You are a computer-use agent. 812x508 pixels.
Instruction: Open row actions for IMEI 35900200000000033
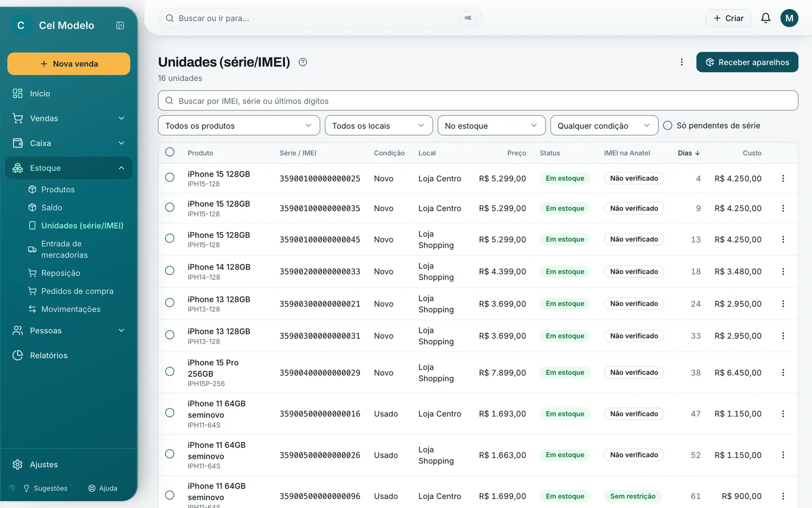coord(783,272)
